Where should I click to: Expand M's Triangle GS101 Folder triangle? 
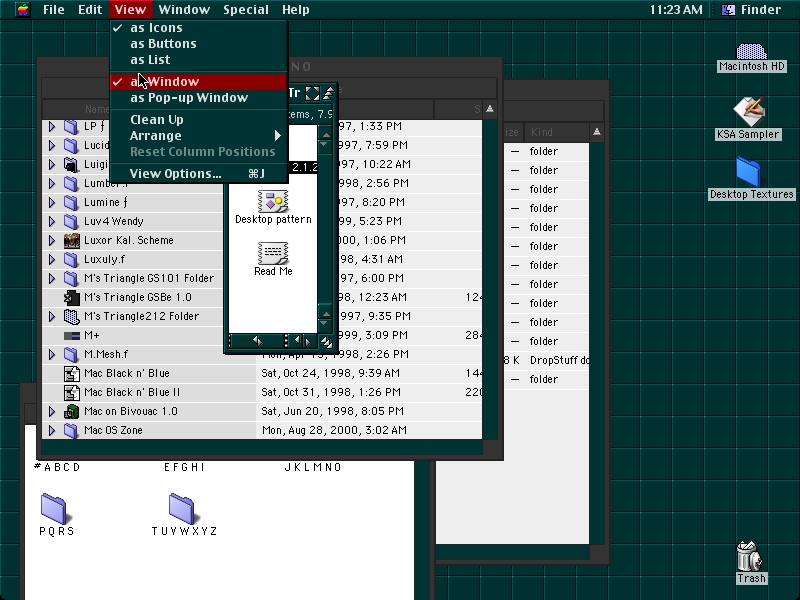[x=52, y=279]
